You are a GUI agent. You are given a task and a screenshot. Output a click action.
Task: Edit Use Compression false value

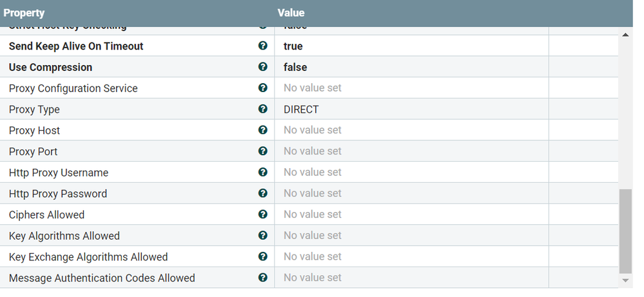411,67
